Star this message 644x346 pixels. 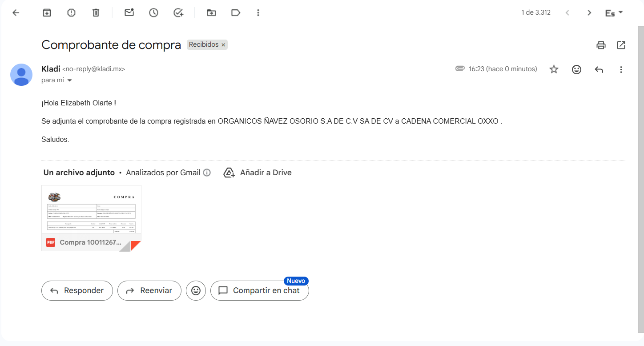[554, 69]
